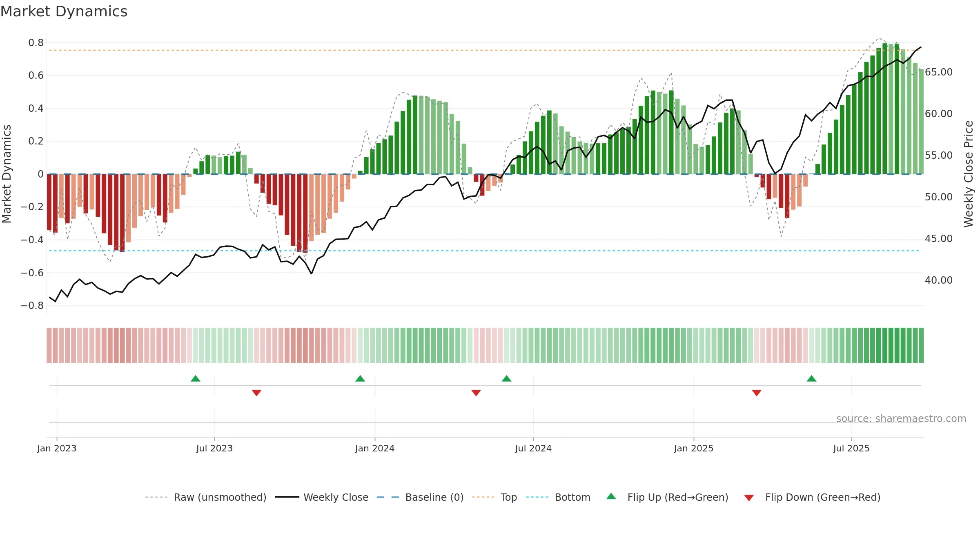Click the red triangle icon in legend
980x551 pixels.
tap(749, 498)
